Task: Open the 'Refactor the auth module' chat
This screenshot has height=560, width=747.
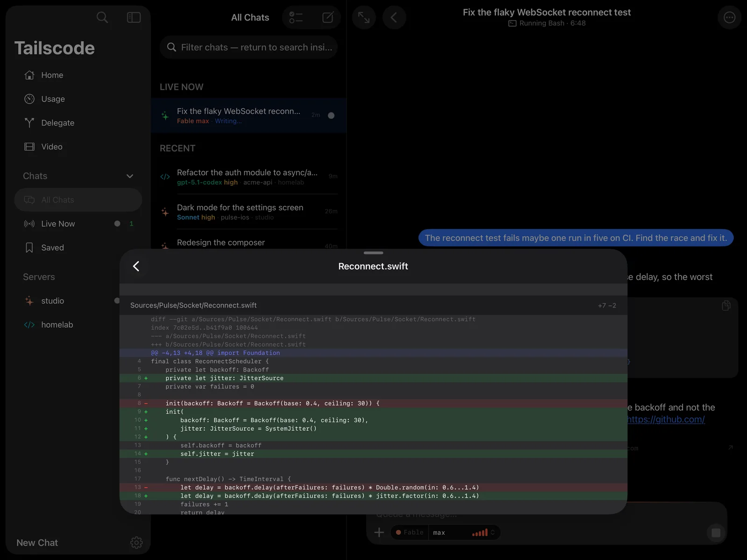Action: click(249, 177)
